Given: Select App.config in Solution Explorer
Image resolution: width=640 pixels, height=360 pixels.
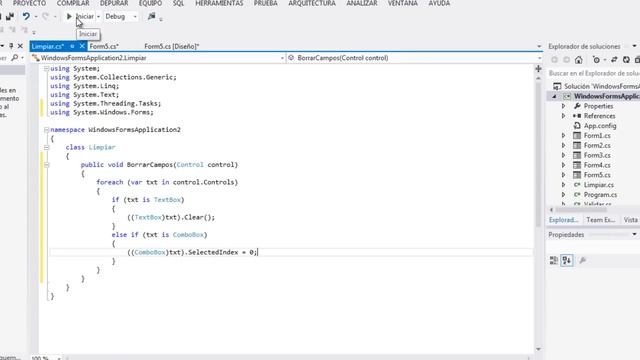Looking at the screenshot, I should pos(600,126).
